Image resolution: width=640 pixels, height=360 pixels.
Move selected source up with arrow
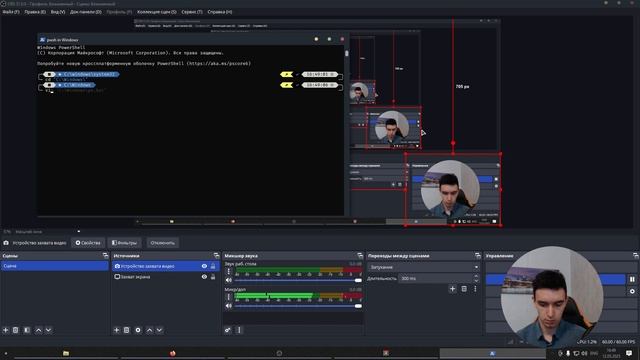149,330
